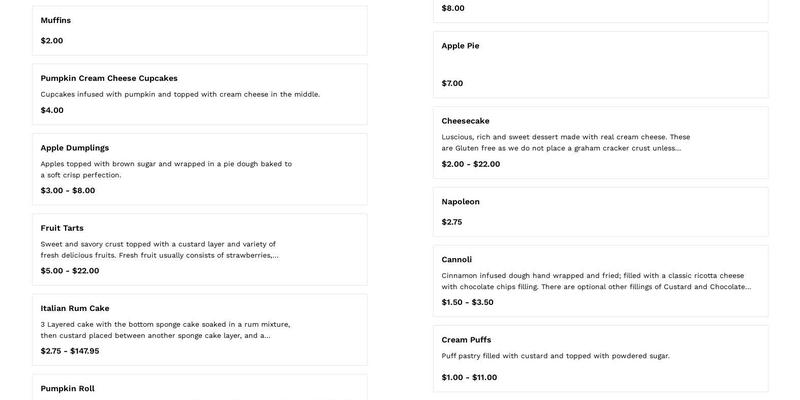Open the Cream Puffs item
This screenshot has height=400, width=800.
tap(467, 339)
